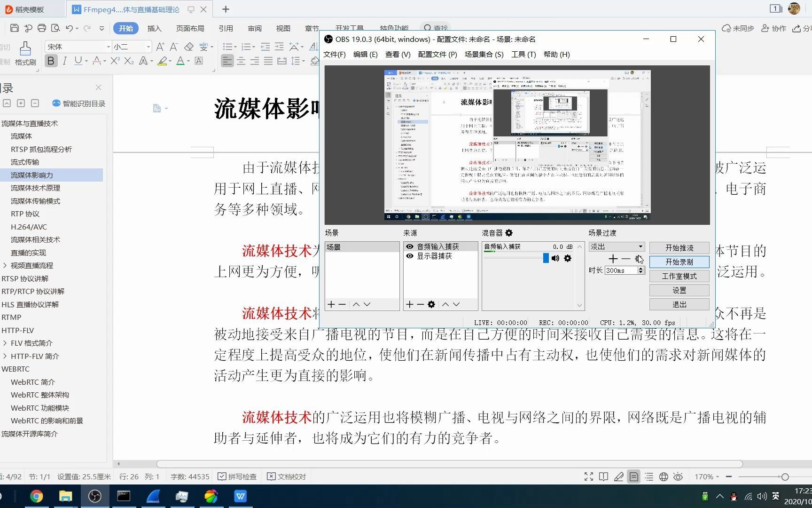812x508 pixels.
Task: Add a scene transition with plus icon
Action: (x=613, y=259)
